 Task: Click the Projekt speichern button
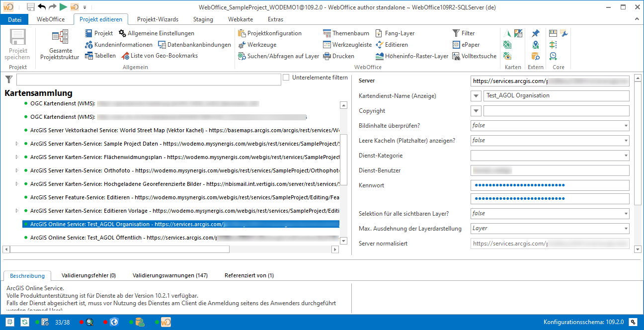(x=17, y=46)
